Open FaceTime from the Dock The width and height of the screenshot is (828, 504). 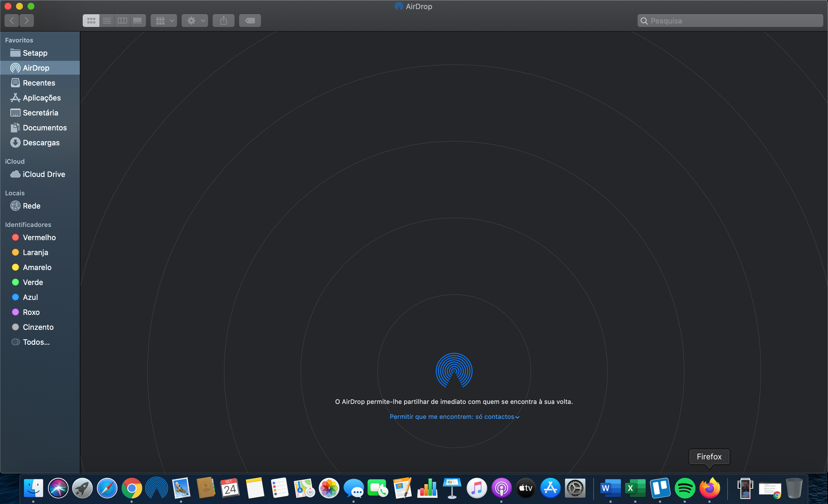click(378, 488)
